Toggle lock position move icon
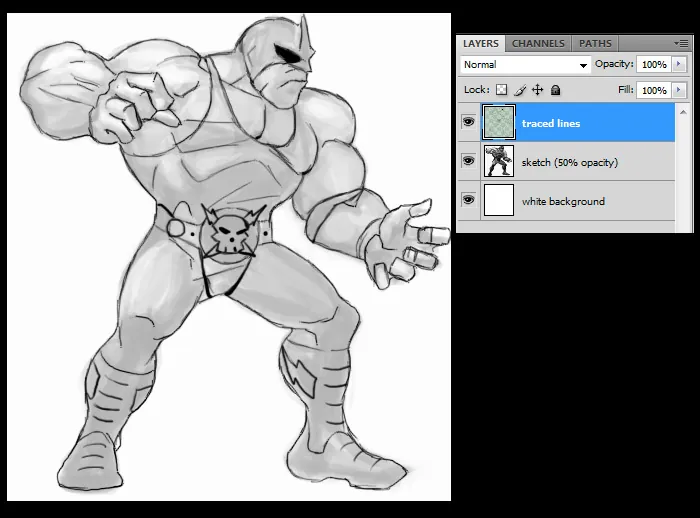Screen dimensions: 700x518 click(x=538, y=90)
